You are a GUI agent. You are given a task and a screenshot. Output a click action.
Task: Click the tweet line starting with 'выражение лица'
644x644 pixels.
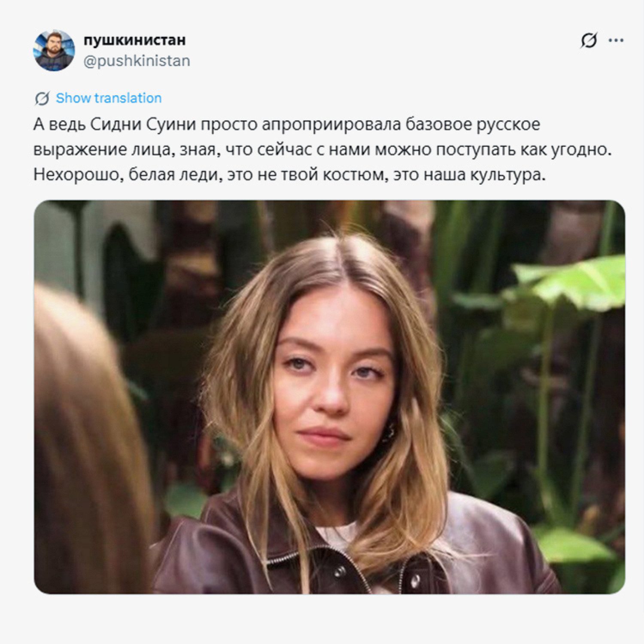click(x=322, y=150)
